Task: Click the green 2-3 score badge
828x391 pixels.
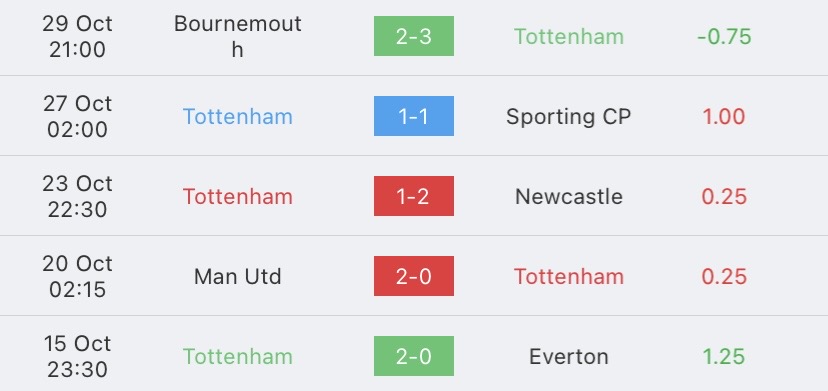Action: click(x=413, y=36)
